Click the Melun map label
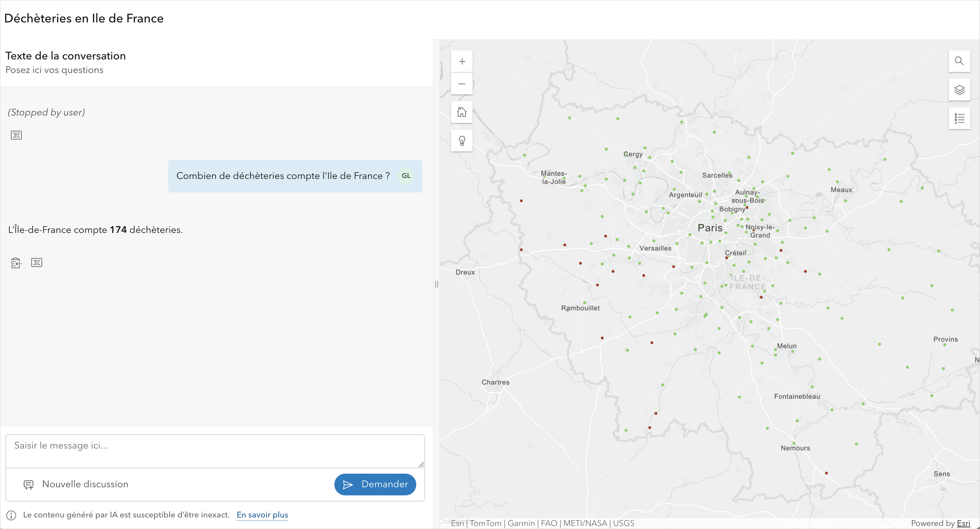This screenshot has height=529, width=980. click(786, 346)
